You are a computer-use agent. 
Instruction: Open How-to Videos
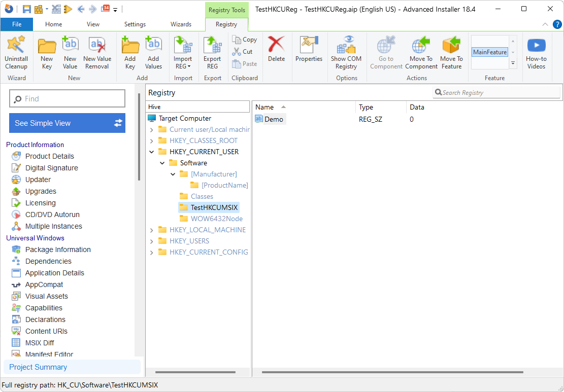[x=536, y=52]
